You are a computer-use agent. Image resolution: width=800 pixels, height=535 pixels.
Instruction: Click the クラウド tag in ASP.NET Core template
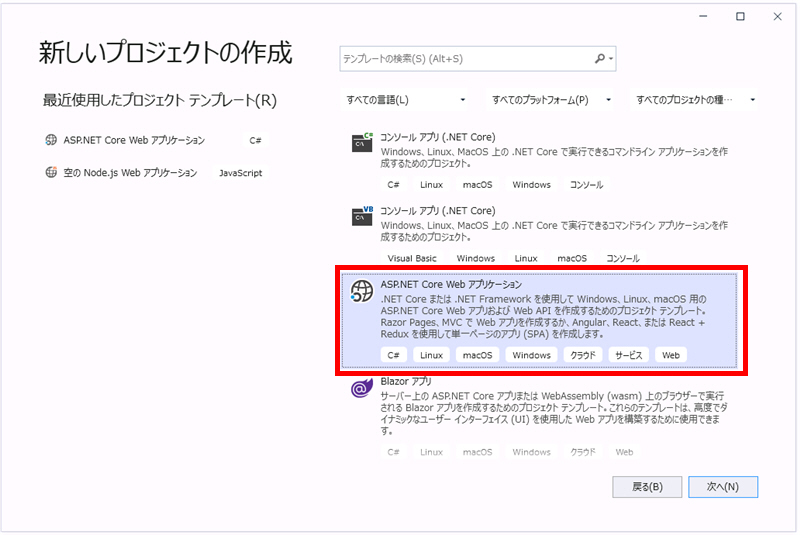click(x=583, y=355)
